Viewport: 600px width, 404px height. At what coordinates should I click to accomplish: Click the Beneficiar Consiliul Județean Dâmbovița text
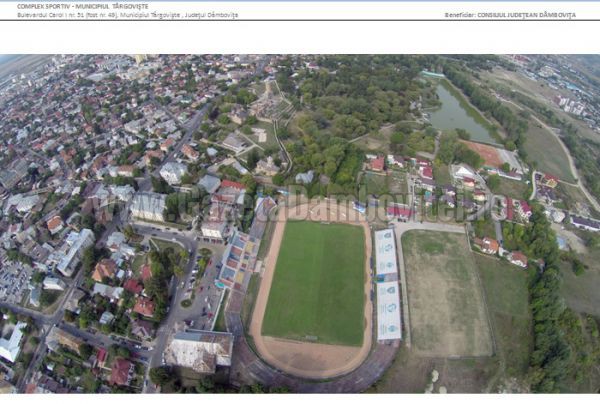coord(510,15)
